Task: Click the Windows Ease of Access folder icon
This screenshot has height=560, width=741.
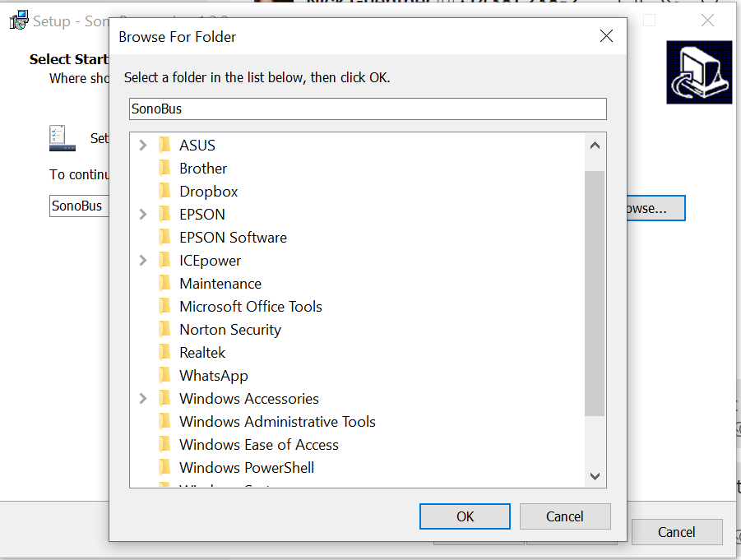Action: [164, 445]
